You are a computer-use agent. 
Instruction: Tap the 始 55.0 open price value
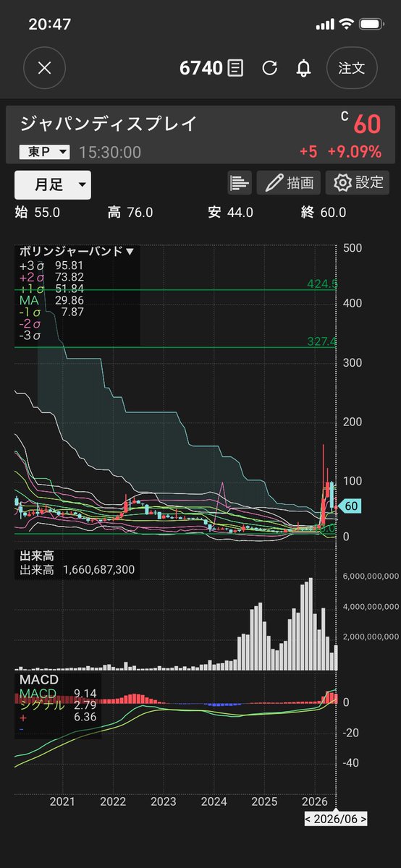(37, 213)
